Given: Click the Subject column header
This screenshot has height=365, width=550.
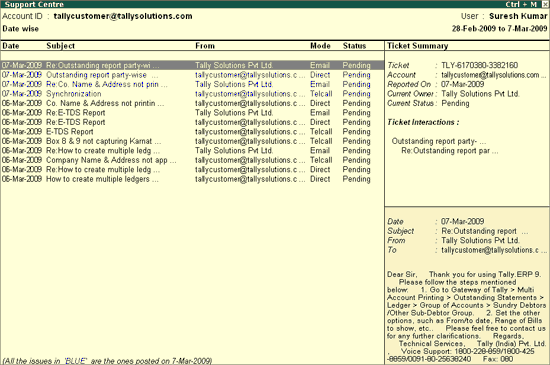Looking at the screenshot, I should (x=60, y=46).
